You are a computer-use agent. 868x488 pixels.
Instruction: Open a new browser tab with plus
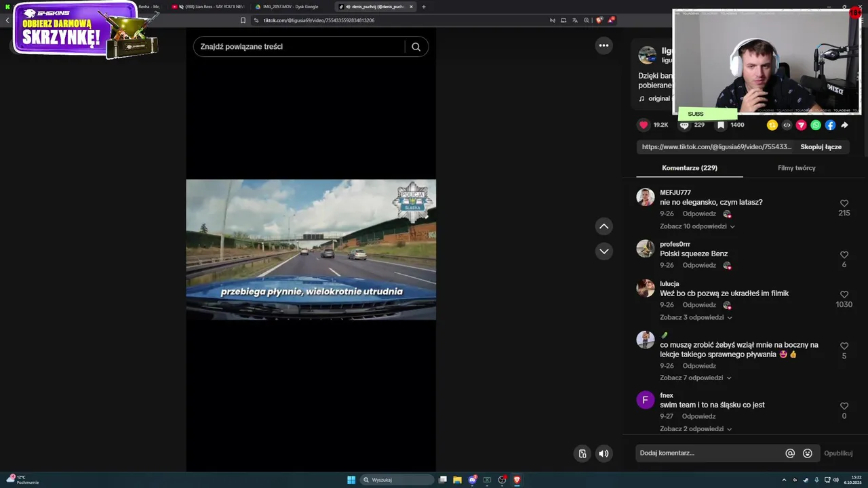click(x=424, y=7)
